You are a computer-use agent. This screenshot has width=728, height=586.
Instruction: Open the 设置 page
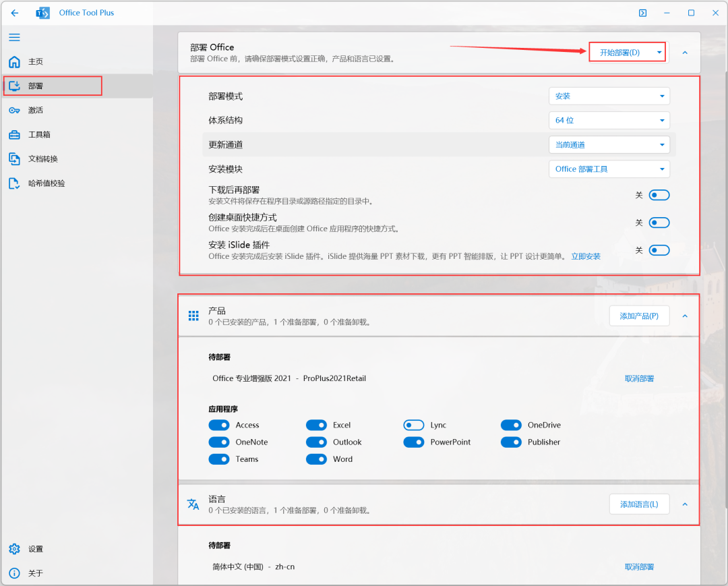click(77, 549)
